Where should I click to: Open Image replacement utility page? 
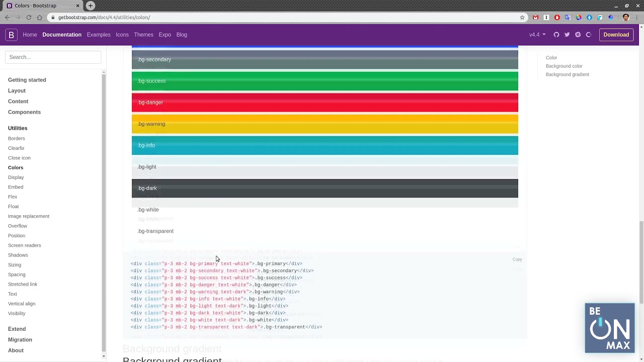click(x=29, y=216)
